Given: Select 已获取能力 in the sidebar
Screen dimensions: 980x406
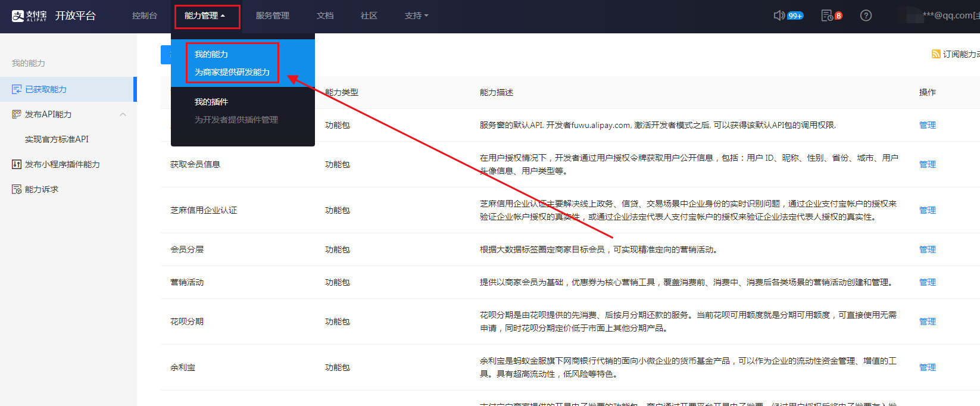Looking at the screenshot, I should tap(67, 89).
